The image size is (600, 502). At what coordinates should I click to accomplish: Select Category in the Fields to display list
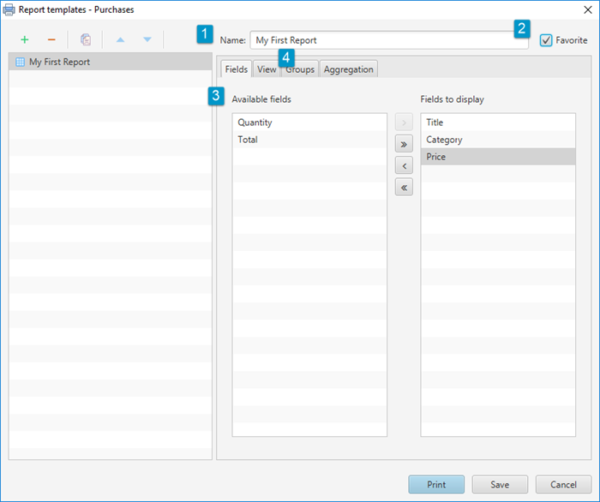click(498, 140)
